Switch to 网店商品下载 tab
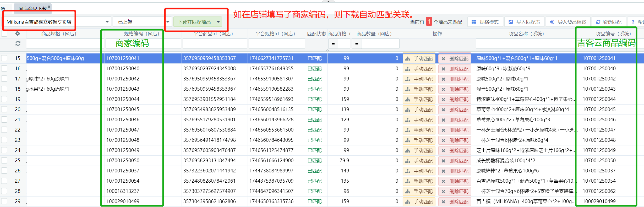The height and width of the screenshot is (207, 644). click(32, 9)
